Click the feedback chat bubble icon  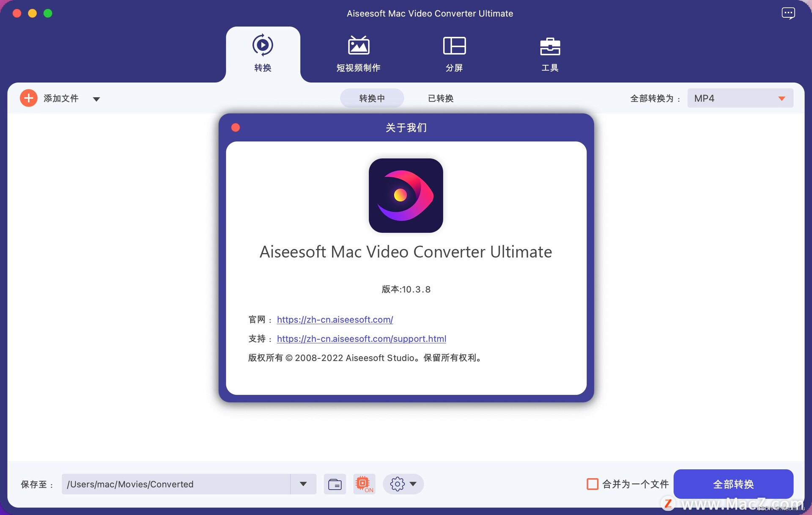click(788, 13)
